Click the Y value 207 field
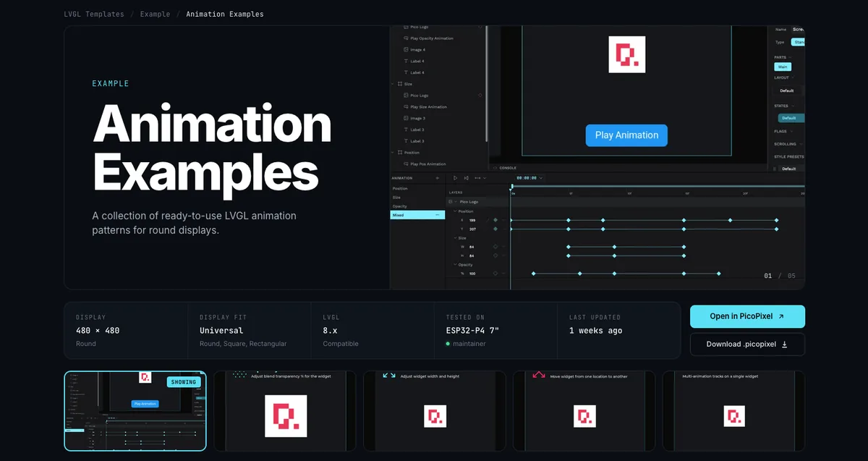This screenshot has width=868, height=461. (x=472, y=229)
